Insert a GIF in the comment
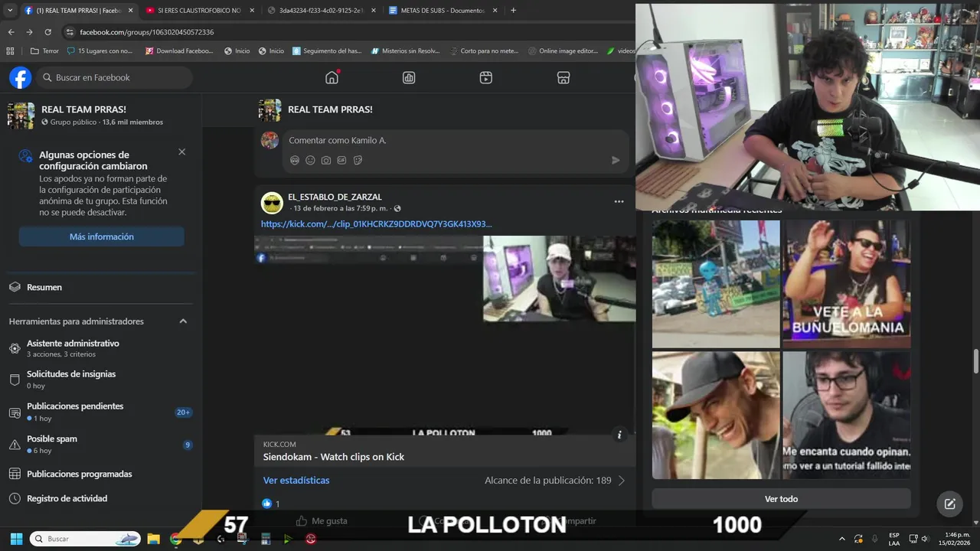The image size is (980, 551). point(341,160)
